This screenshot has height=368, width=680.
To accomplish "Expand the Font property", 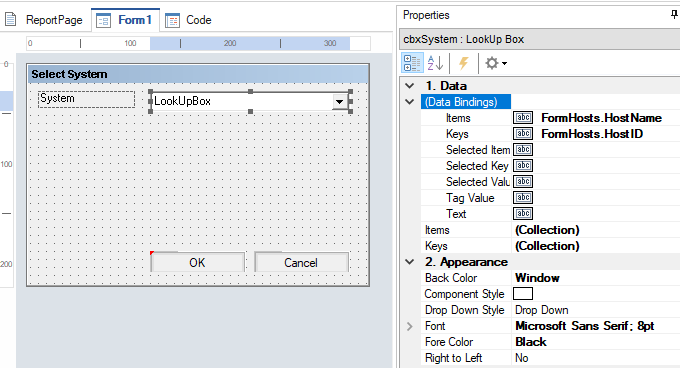I will point(409,326).
